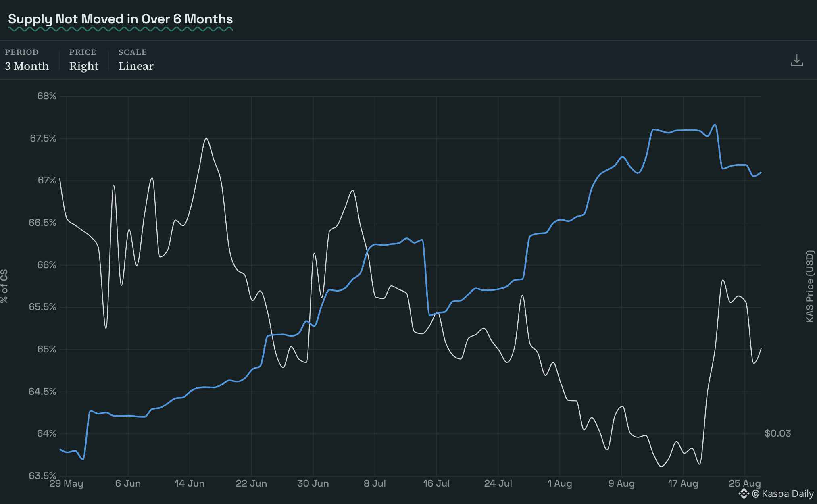
Task: Click the KAS Price (USD) axis title
Action: [810, 286]
